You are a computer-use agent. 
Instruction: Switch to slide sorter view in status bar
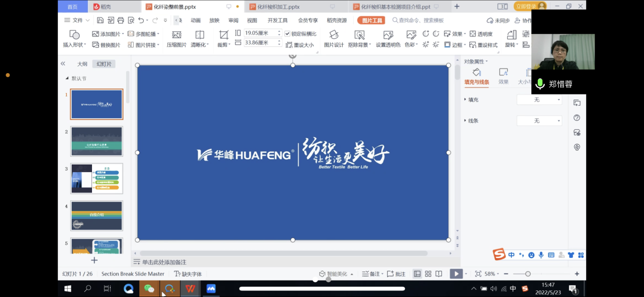[428, 274]
